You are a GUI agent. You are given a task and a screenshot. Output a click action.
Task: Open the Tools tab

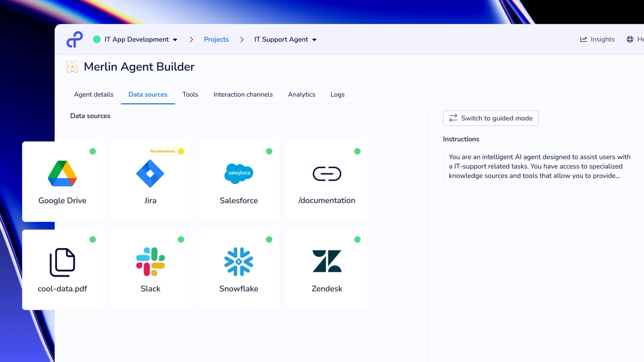click(x=190, y=95)
